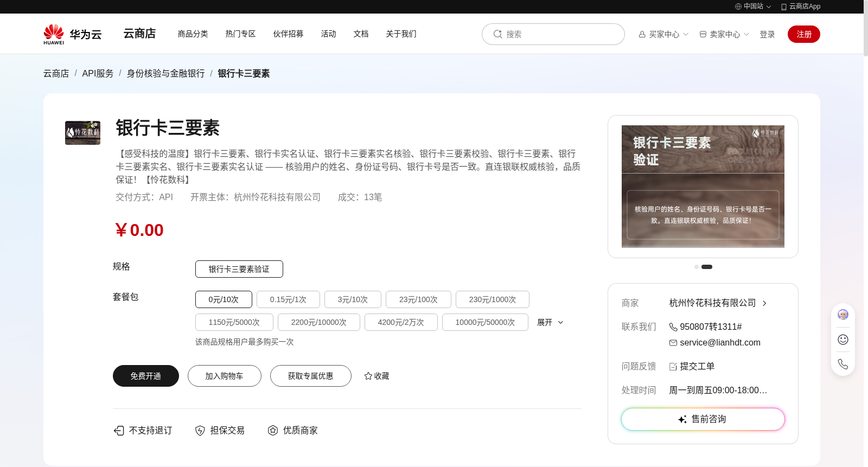868x467 pixels.
Task: Click the 担保交易 shield icon
Action: [200, 431]
